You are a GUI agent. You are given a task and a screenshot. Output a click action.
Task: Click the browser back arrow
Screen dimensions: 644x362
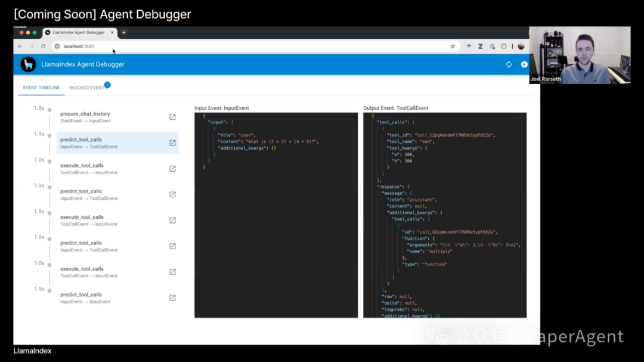coord(20,47)
